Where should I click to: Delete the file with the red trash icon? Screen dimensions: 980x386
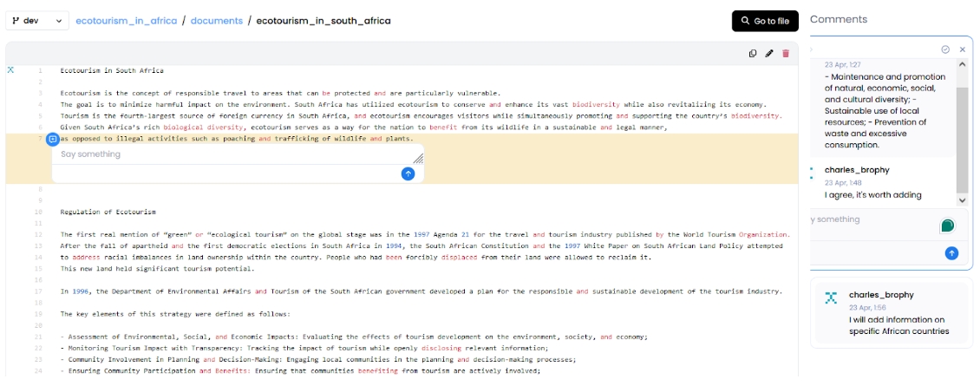pos(786,54)
